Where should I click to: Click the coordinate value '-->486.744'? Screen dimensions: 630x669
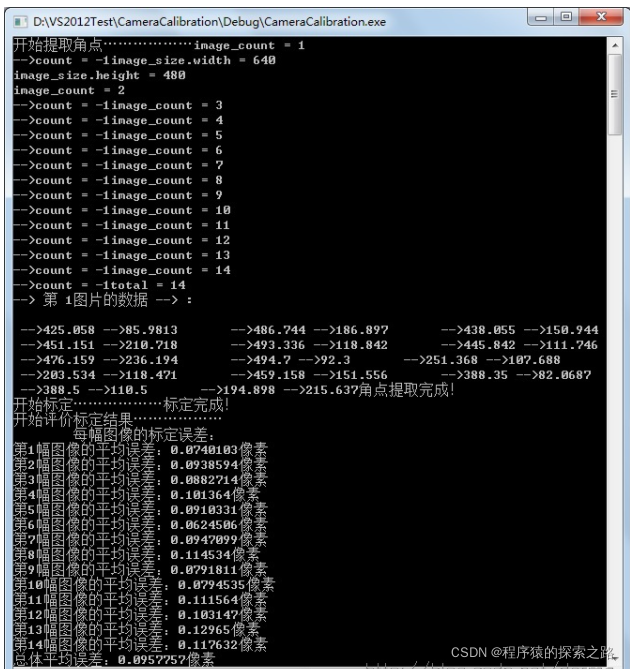tap(268, 330)
